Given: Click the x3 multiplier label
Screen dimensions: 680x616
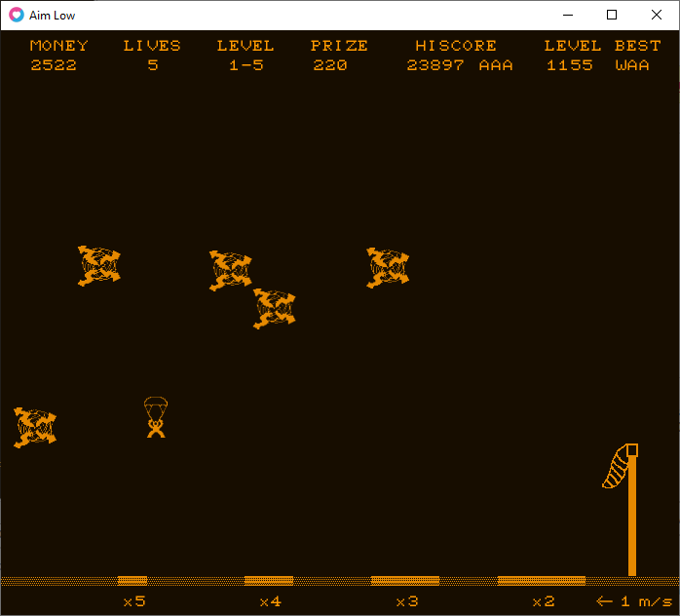Looking at the screenshot, I should click(407, 601).
